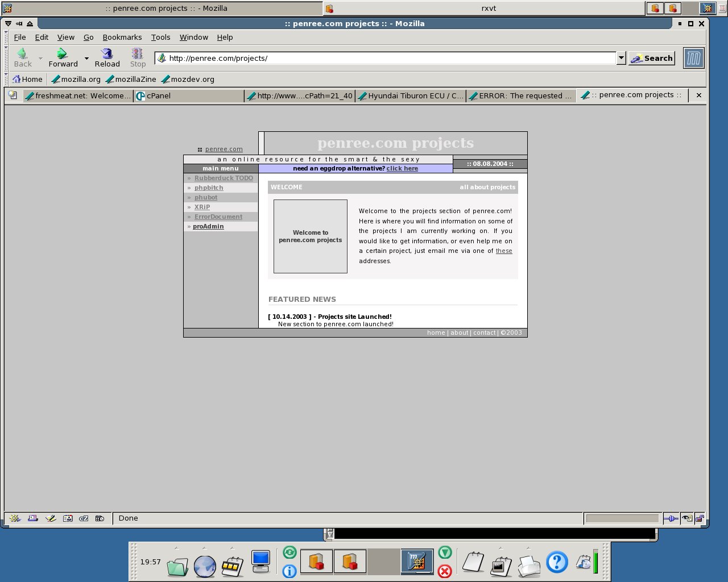This screenshot has height=582, width=728.
Task: Open the window menu triangle in the title bar
Action: tap(8, 23)
